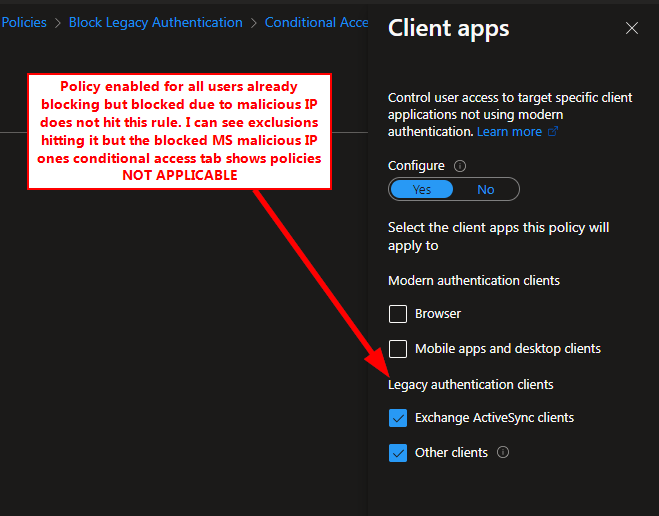Image resolution: width=659 pixels, height=516 pixels.
Task: Click the Browser label text
Action: coord(438,313)
